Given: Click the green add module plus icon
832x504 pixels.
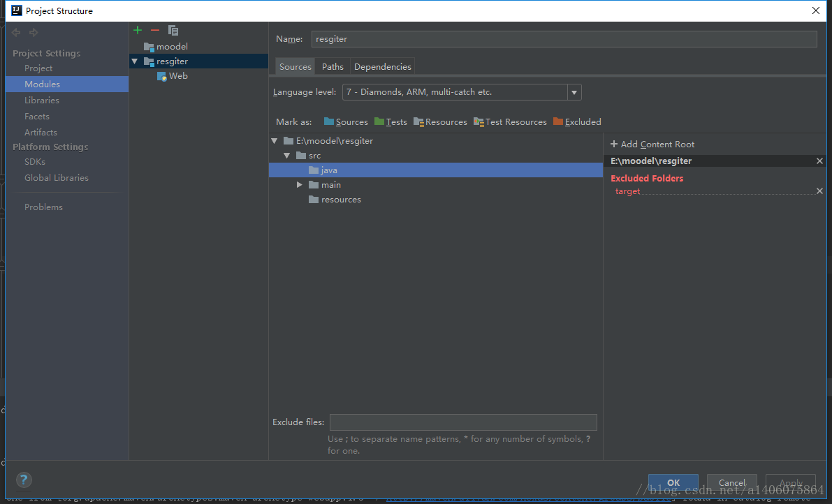Looking at the screenshot, I should pos(138,30).
